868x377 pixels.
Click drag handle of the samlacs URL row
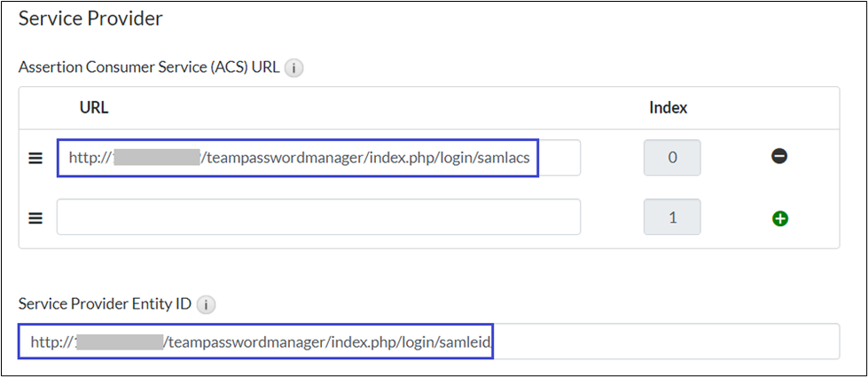coord(36,158)
